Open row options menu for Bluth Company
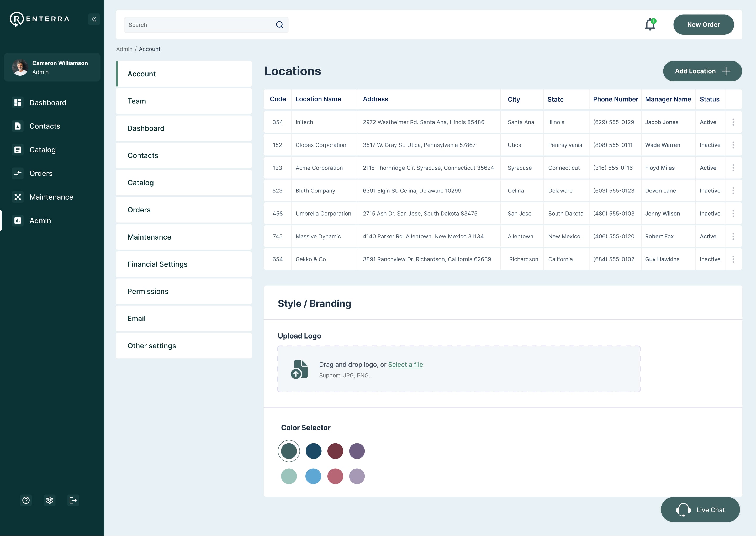The width and height of the screenshot is (756, 536). click(x=733, y=191)
